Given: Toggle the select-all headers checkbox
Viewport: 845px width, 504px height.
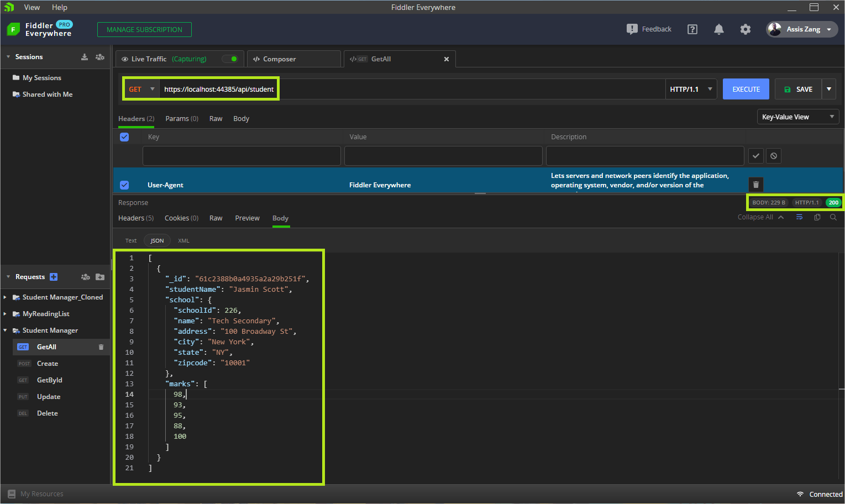Looking at the screenshot, I should pos(124,137).
